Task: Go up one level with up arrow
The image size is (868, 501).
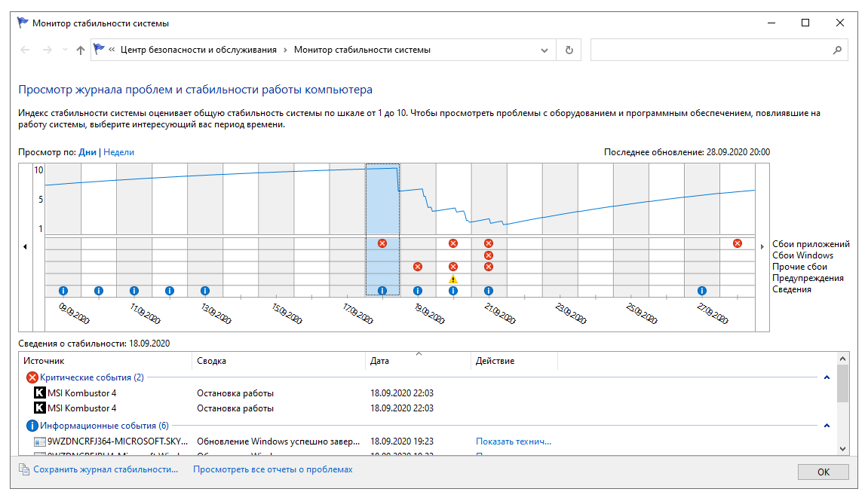Action: click(x=81, y=50)
